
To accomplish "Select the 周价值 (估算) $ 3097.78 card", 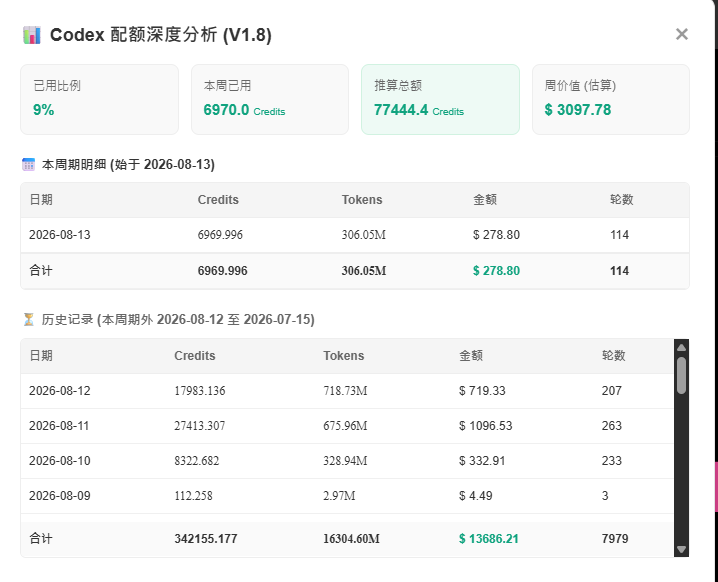I will tap(611, 99).
